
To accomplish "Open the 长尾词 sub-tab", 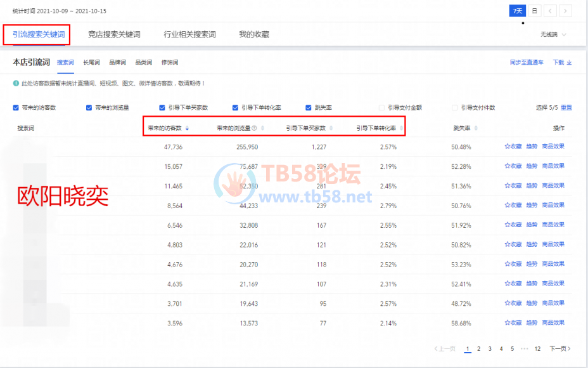I will 91,63.
